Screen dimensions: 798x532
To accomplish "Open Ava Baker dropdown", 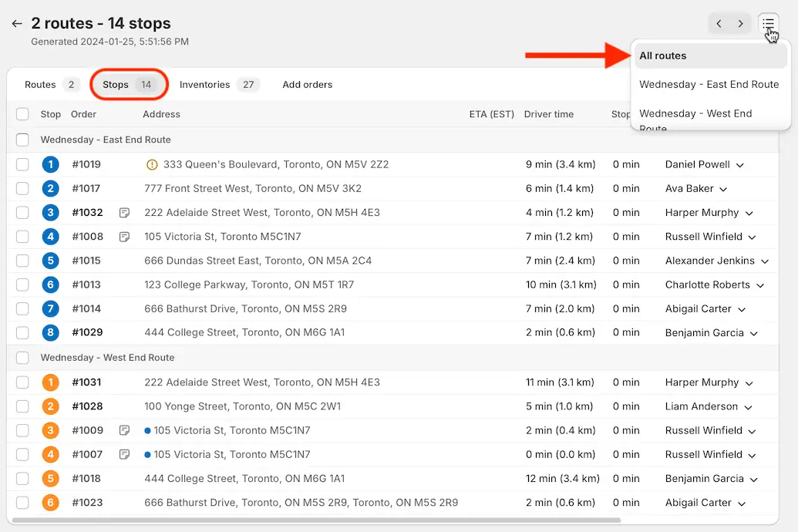I will 696,188.
